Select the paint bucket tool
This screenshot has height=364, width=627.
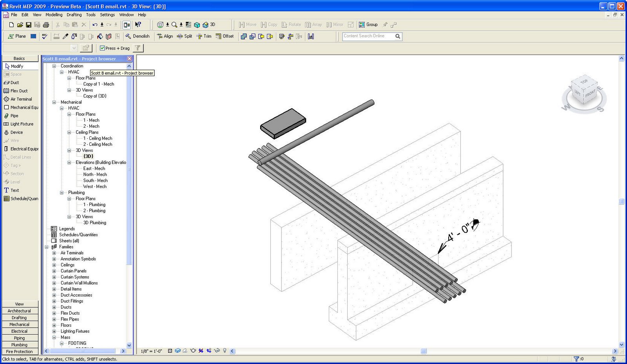click(x=100, y=36)
